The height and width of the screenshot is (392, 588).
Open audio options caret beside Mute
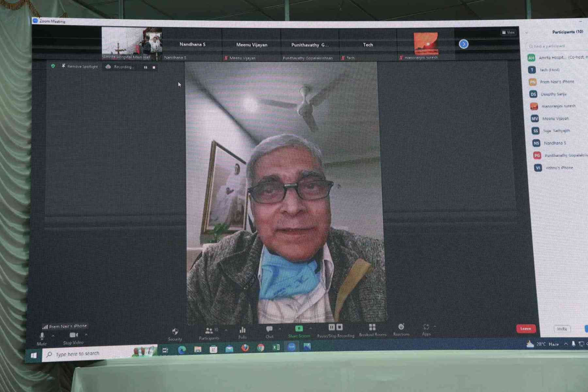tap(53, 335)
